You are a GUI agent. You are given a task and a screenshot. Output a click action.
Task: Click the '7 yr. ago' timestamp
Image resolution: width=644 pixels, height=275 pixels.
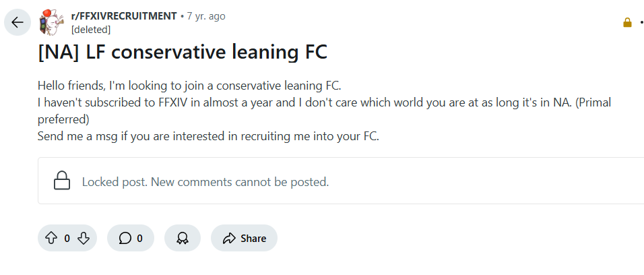[x=206, y=16]
